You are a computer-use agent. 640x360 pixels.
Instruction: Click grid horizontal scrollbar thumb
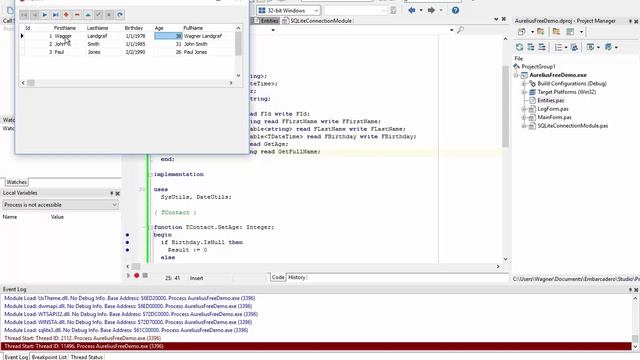(31, 83)
